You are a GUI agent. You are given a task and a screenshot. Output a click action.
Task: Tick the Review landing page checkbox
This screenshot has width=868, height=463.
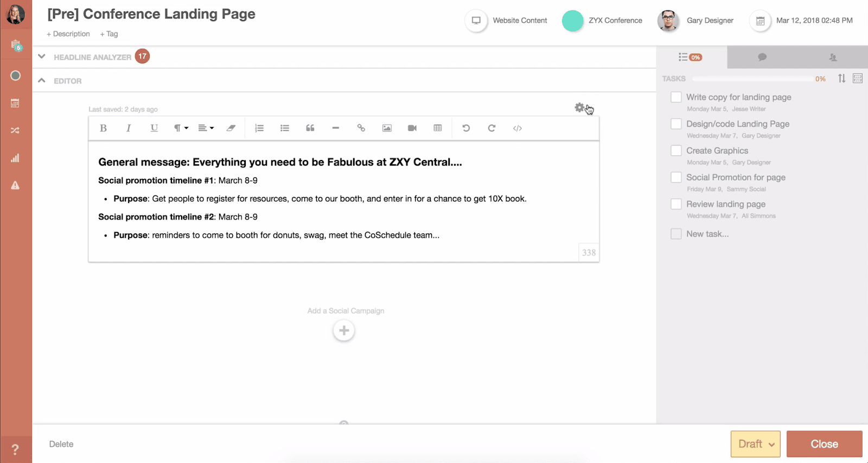coord(676,204)
